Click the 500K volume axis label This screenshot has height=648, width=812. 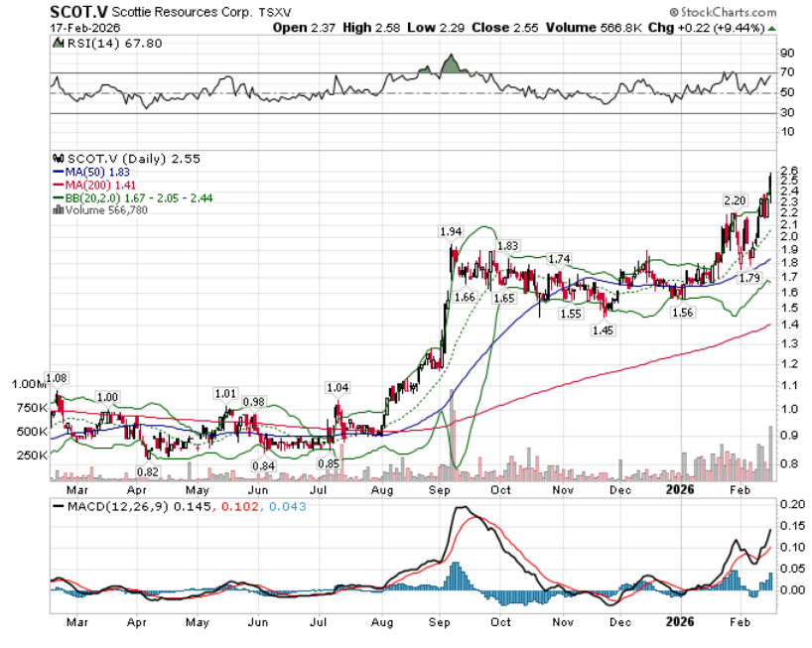(32, 432)
